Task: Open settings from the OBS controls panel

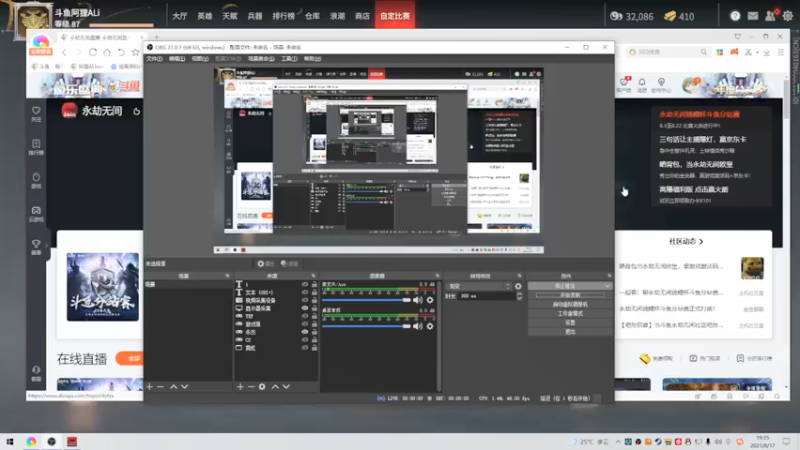Action: click(x=570, y=323)
